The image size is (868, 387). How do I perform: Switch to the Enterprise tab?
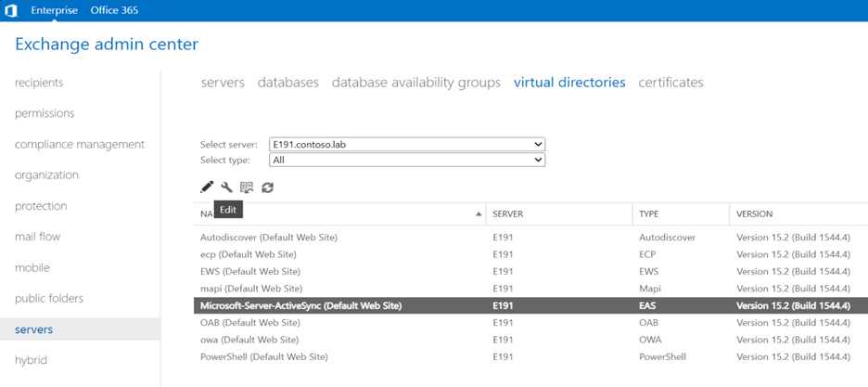54,10
